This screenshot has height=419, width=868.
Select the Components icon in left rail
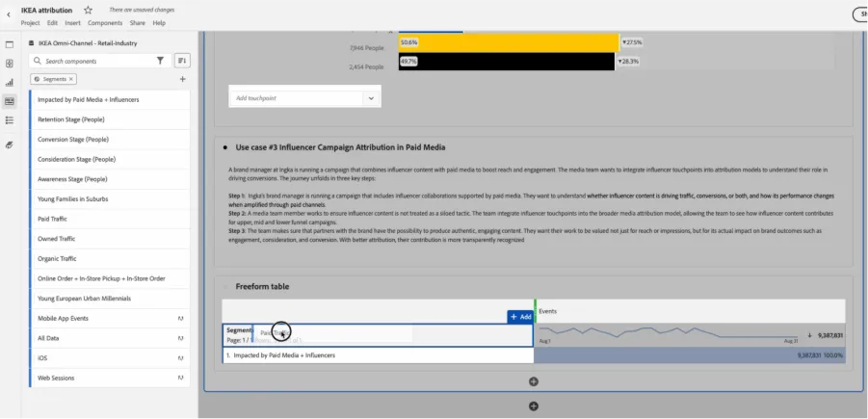point(10,101)
